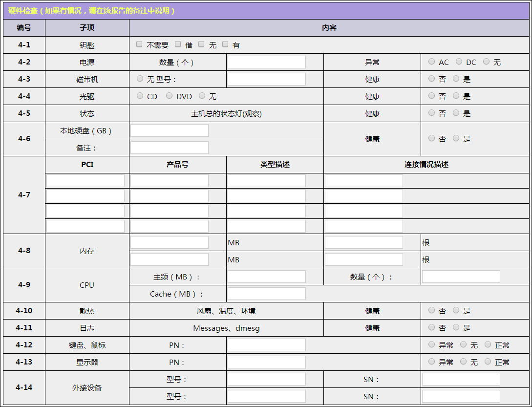Focus the CPU 主频 (MB) input field
This screenshot has height=407, width=532.
pos(266,277)
